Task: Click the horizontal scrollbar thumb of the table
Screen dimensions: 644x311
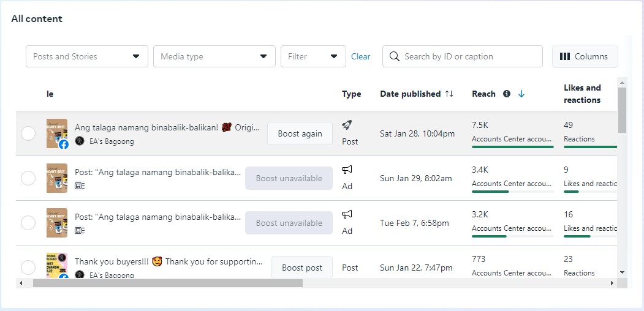Action: pos(167,283)
